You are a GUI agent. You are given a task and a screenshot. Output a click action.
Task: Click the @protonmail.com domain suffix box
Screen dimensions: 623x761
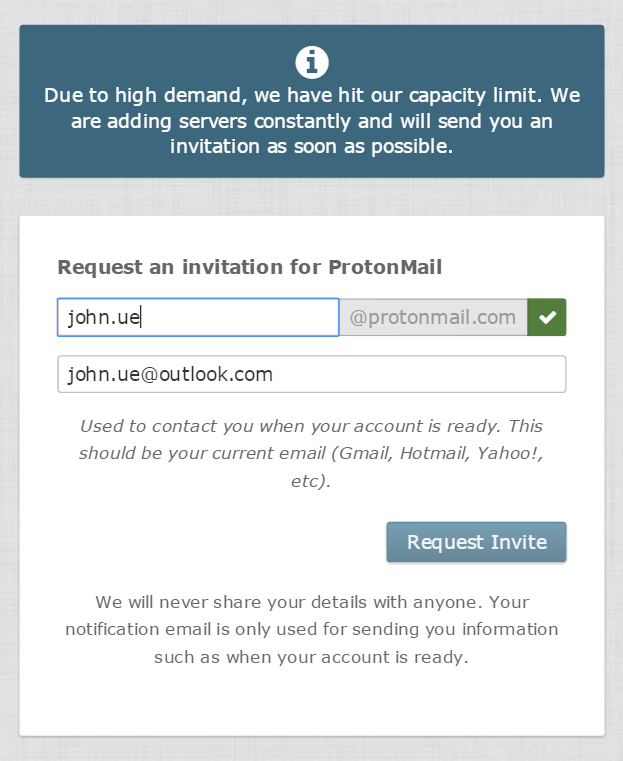(433, 318)
